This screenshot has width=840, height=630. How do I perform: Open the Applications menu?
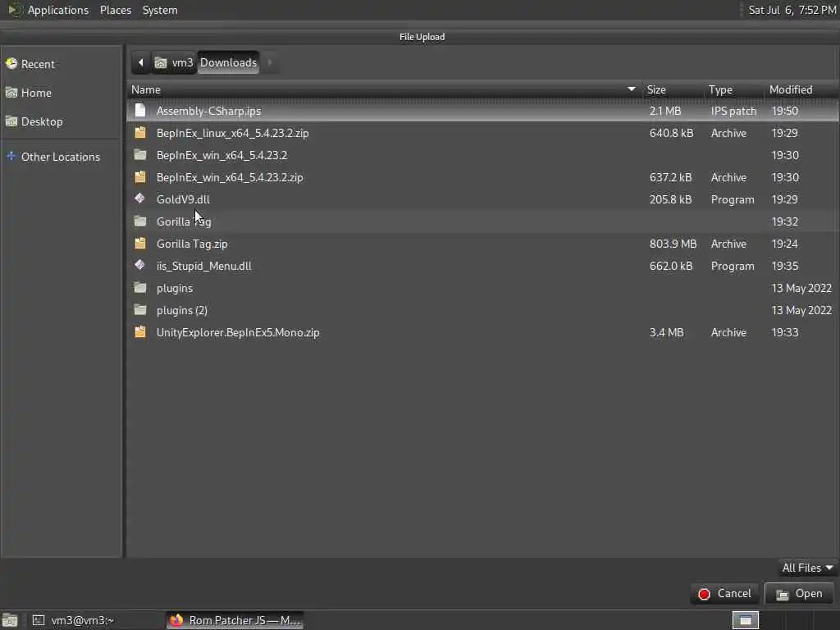pos(58,10)
